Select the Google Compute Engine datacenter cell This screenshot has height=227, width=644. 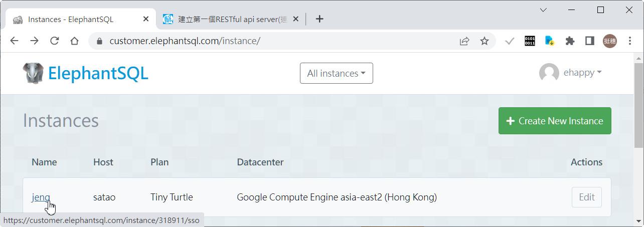(x=337, y=197)
